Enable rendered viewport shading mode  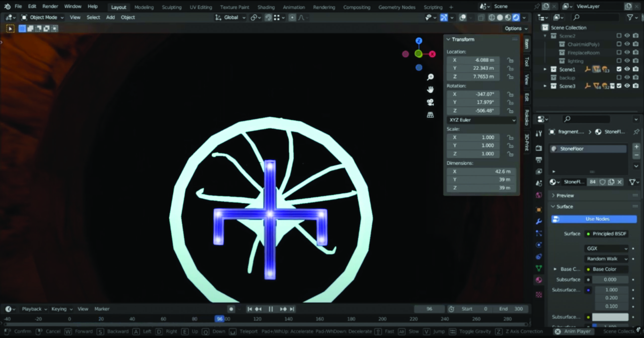click(x=516, y=18)
